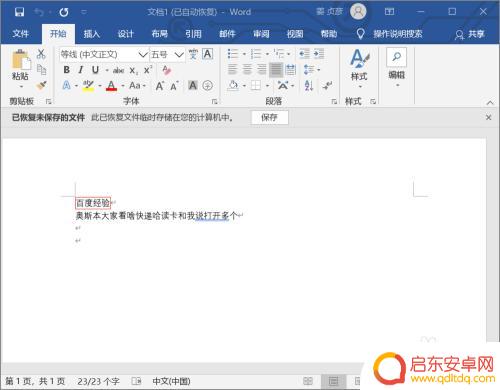Open the Font dialog launcher

[x=214, y=101]
